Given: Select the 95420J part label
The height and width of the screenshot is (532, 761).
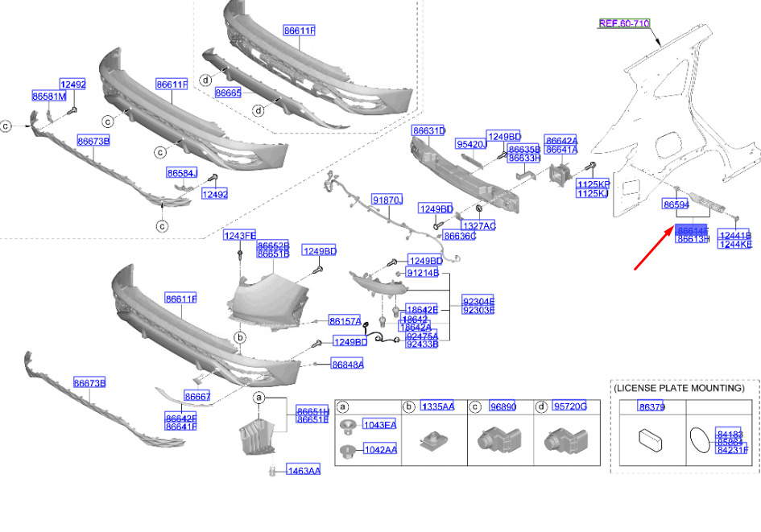Looking at the screenshot, I should [469, 144].
